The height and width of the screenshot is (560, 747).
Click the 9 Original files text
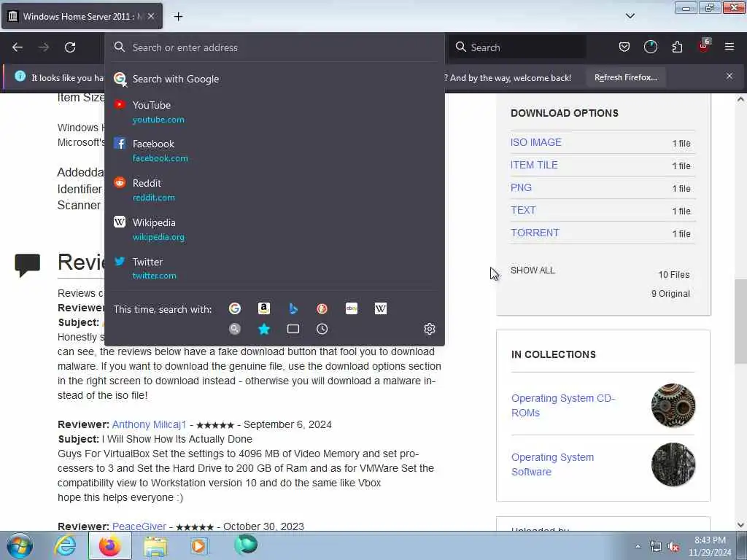[670, 293]
